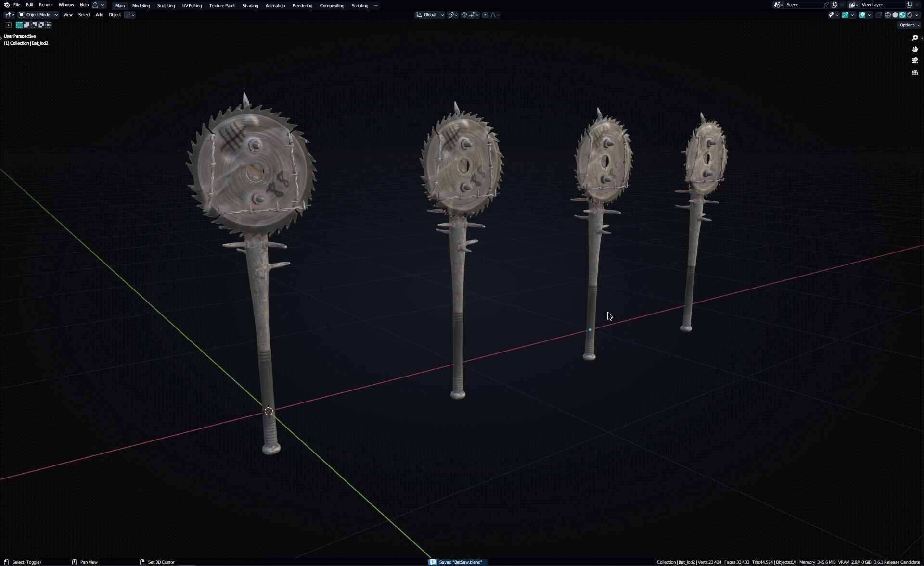The width and height of the screenshot is (924, 566).
Task: Choose Intersect selection mode
Action: pos(48,25)
